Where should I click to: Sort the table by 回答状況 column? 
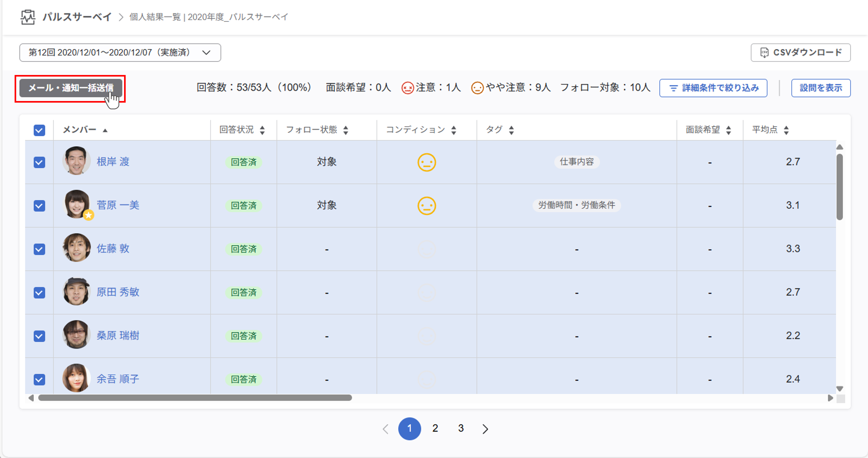(262, 130)
